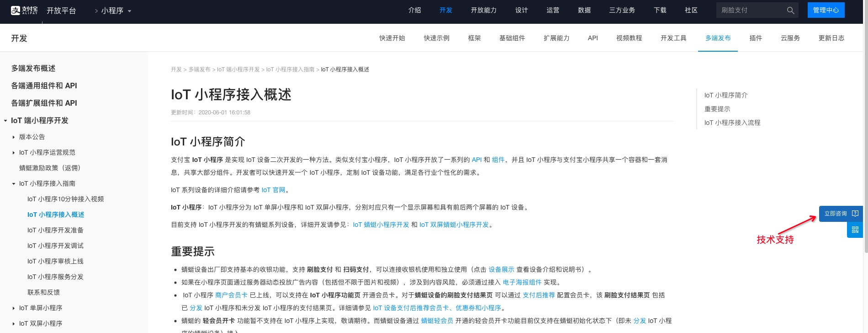Open the 数据 menu item

click(584, 10)
